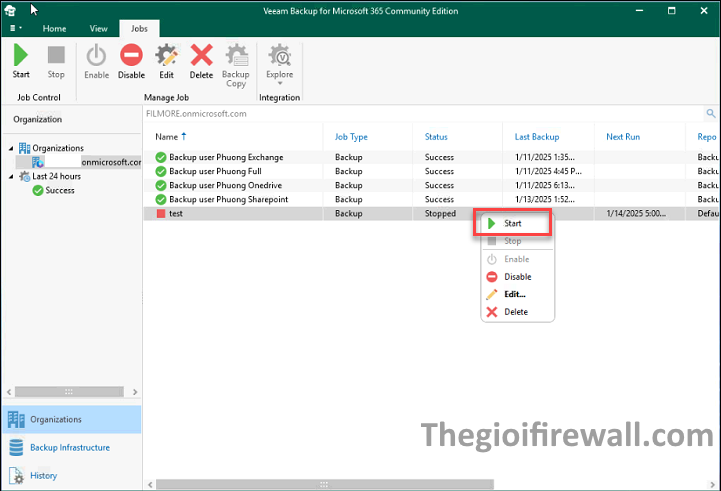Click the left arrow of sidebar scrollbar

click(x=9, y=392)
